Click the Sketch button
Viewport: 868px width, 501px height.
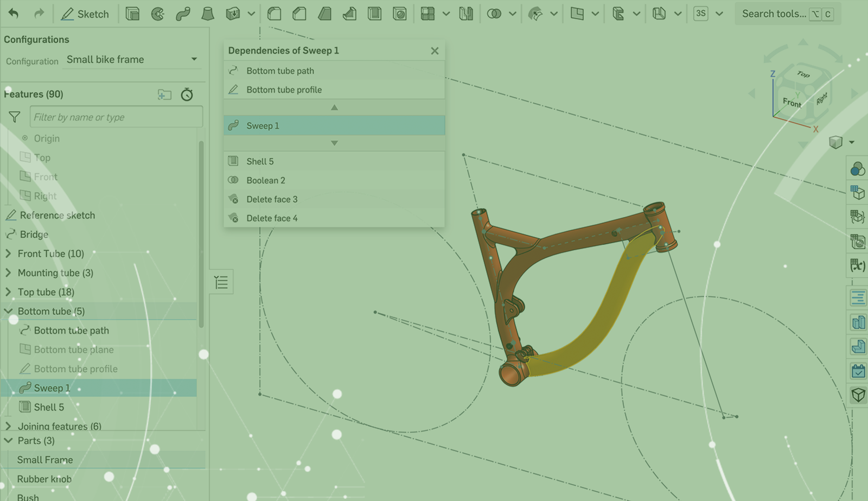pyautogui.click(x=85, y=14)
